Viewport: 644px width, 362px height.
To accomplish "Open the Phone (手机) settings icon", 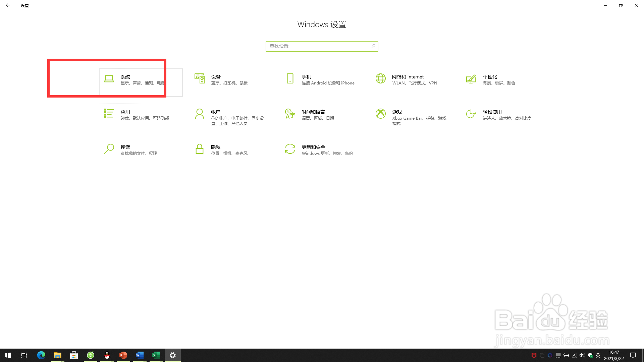I will pos(290,79).
